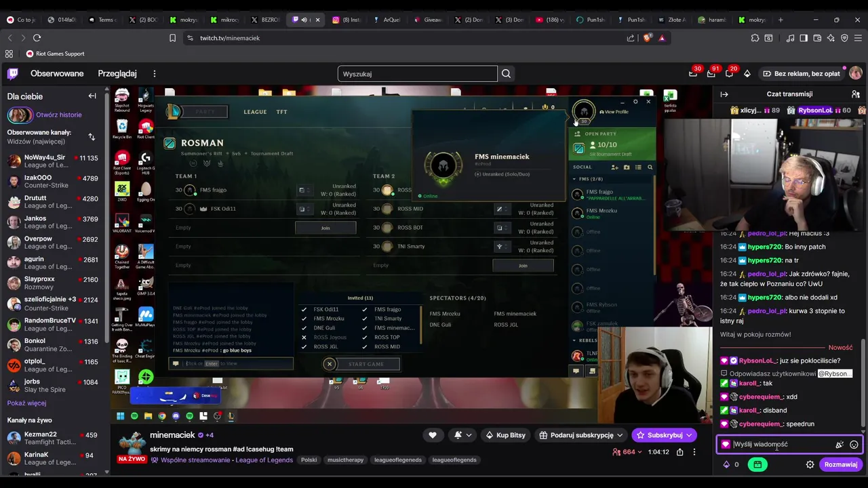Click the magnifier search button
The height and width of the screenshot is (488, 868).
point(506,74)
